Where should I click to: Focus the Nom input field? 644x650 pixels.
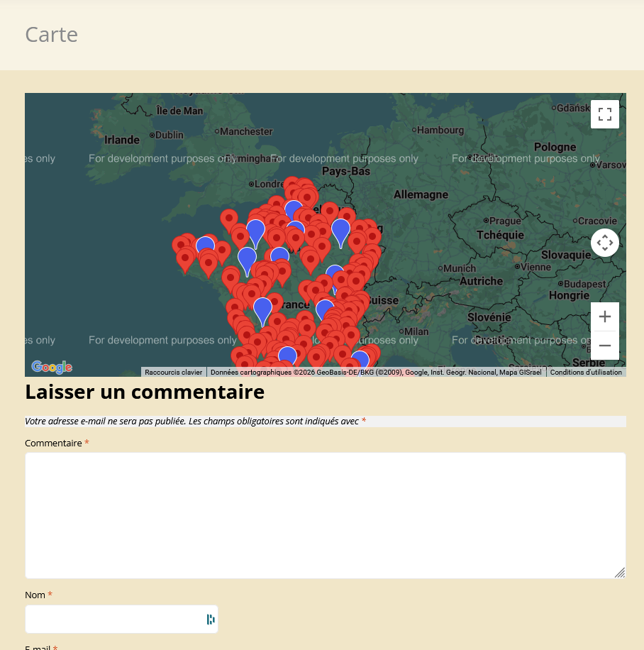pos(113,619)
